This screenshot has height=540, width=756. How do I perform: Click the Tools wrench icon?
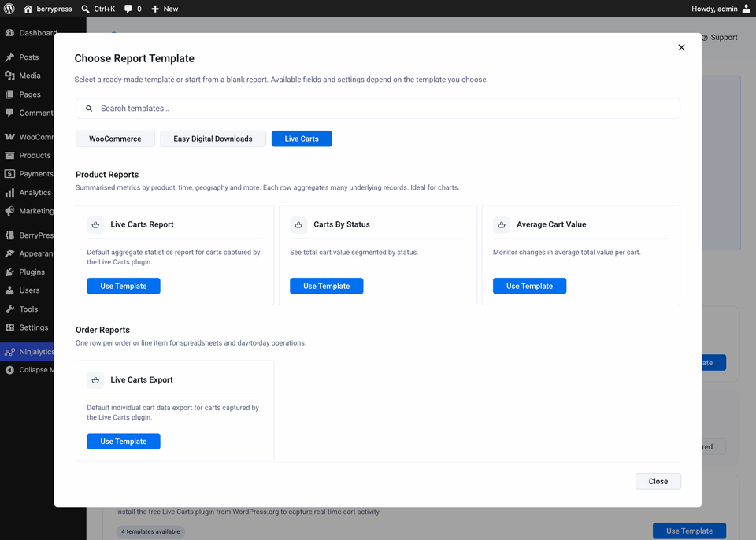[x=9, y=309]
